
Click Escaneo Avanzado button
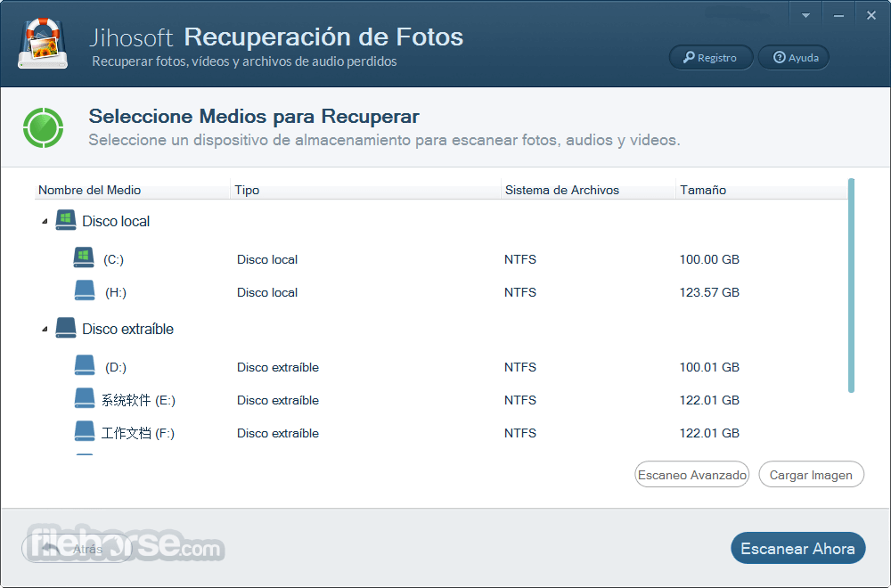point(691,474)
